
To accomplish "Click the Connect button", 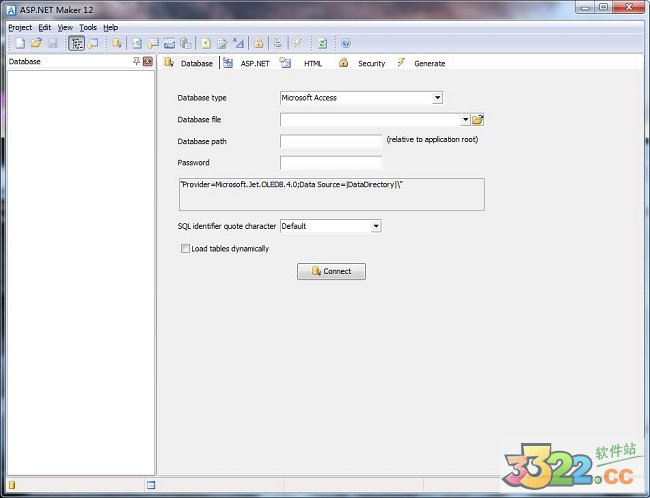I will pos(331,271).
